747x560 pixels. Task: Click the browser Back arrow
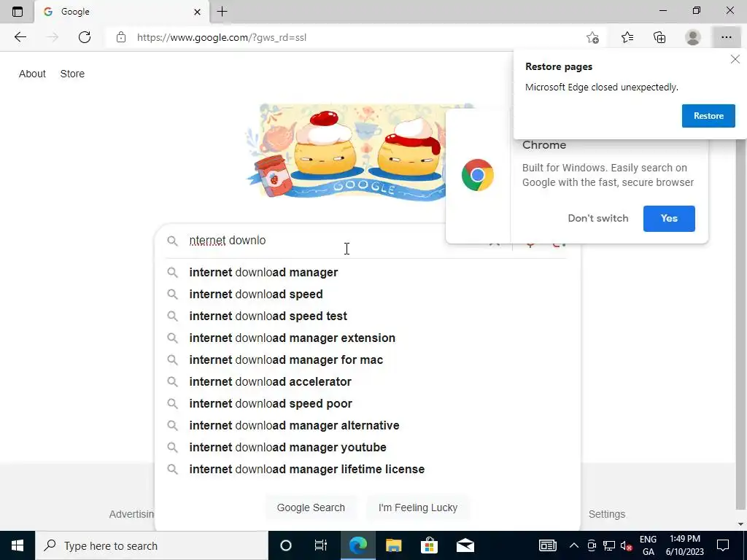[x=20, y=37]
